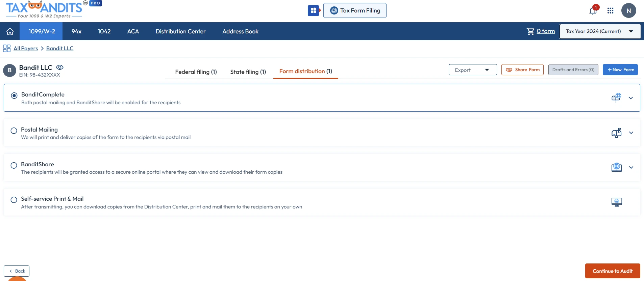644x281 pixels.
Task: Click the Self-service Print & Mail monitor icon
Action: coord(617,202)
